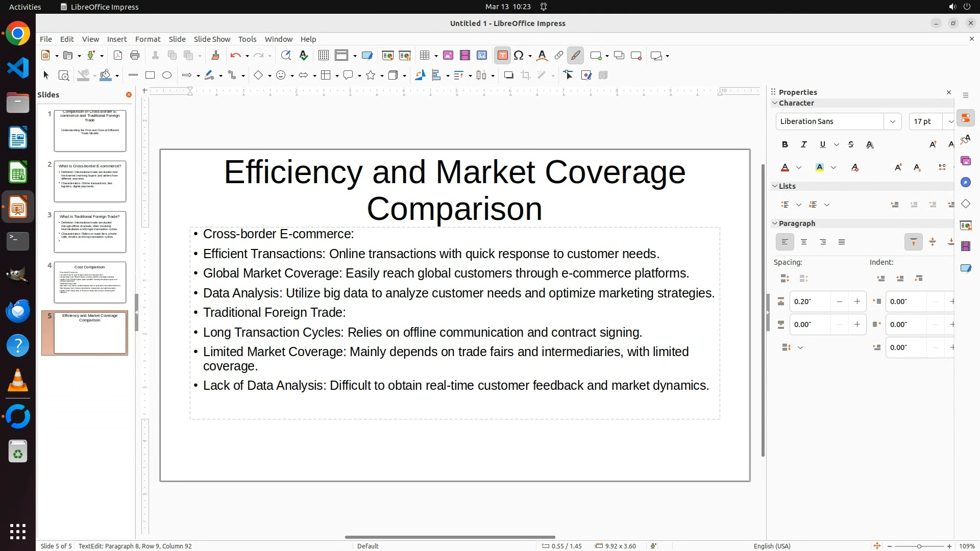Open the Liberation Sans font name dropdown
980x551 pixels.
(892, 121)
